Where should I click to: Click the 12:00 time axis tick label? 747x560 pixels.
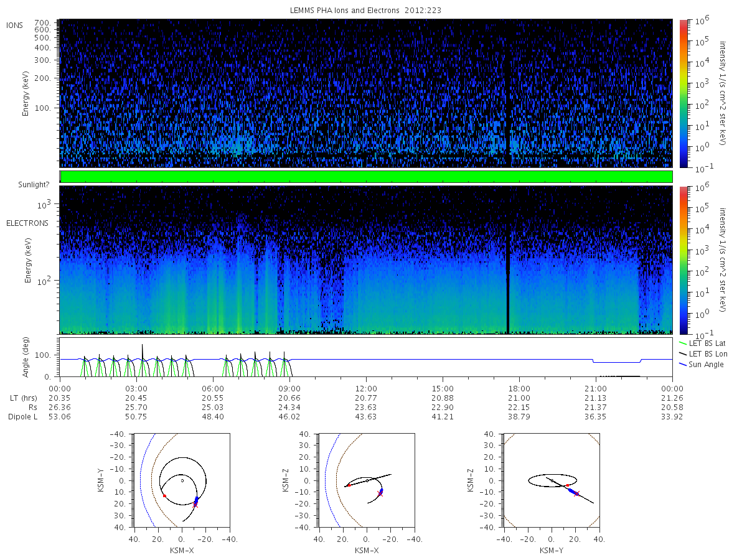tap(366, 388)
